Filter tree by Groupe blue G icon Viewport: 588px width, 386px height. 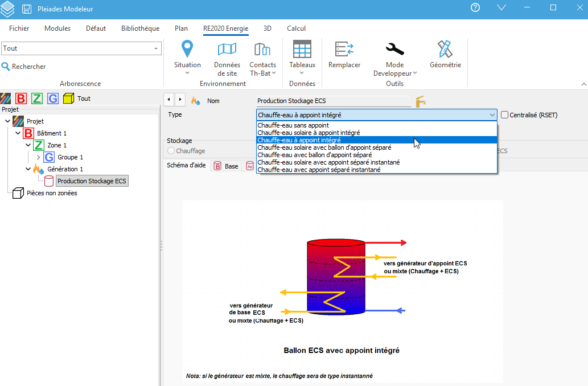click(x=53, y=98)
